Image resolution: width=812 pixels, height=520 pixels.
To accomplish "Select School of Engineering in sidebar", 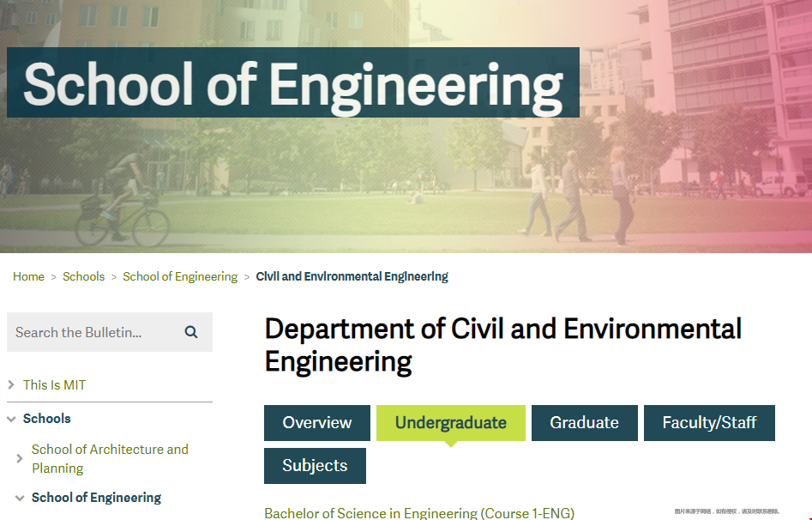I will (x=96, y=497).
